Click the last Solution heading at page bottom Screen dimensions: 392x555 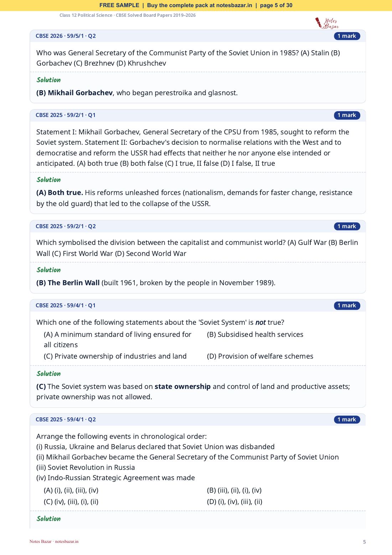[x=49, y=519]
